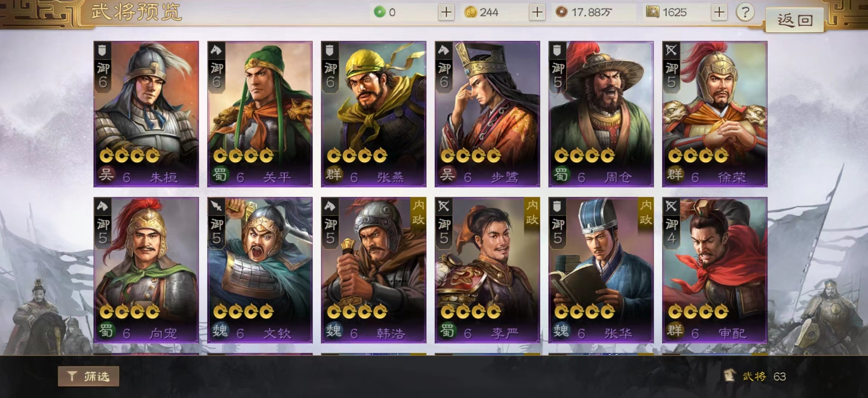Click the 武将 63 count icon
This screenshot has height=398, width=868.
point(729,376)
